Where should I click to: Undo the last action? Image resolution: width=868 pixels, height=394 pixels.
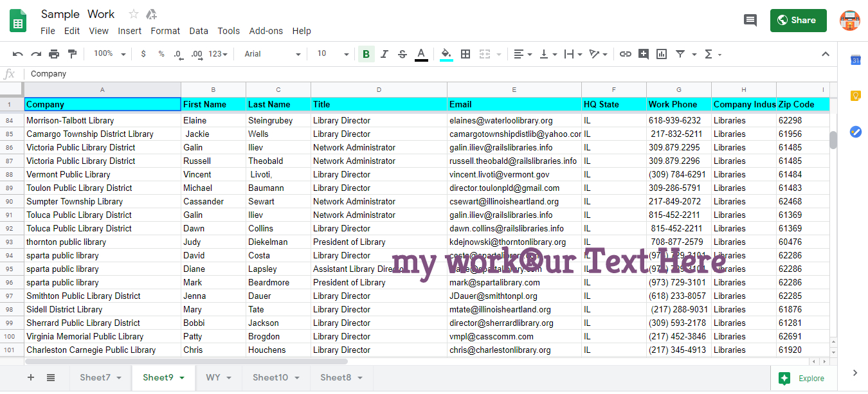click(18, 54)
